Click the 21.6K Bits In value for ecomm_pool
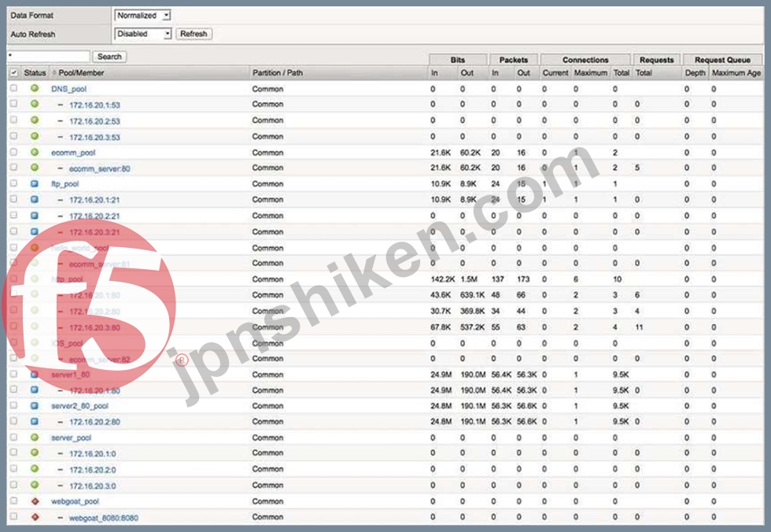The height and width of the screenshot is (532, 771). 441,153
